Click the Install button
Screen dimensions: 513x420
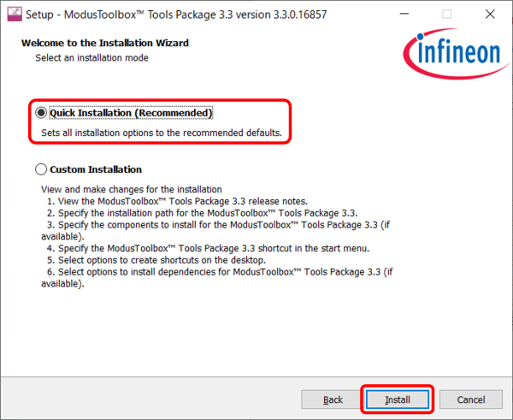coord(398,399)
